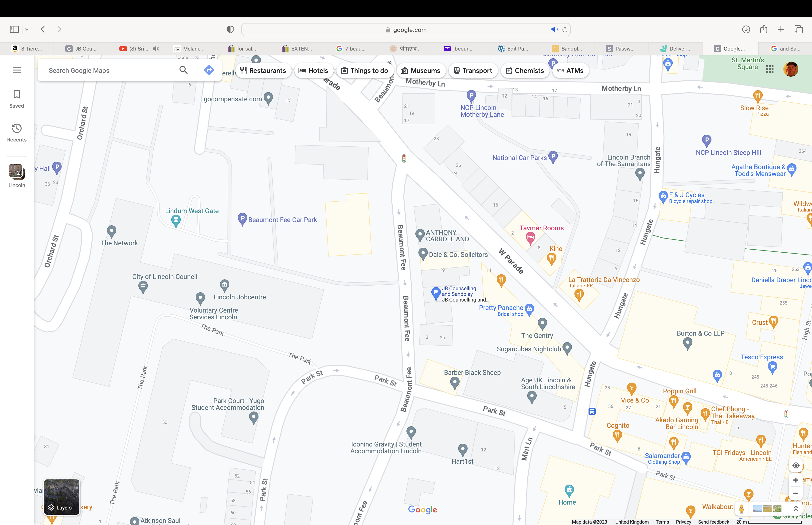Mute audio via address bar speaker icon

point(554,30)
